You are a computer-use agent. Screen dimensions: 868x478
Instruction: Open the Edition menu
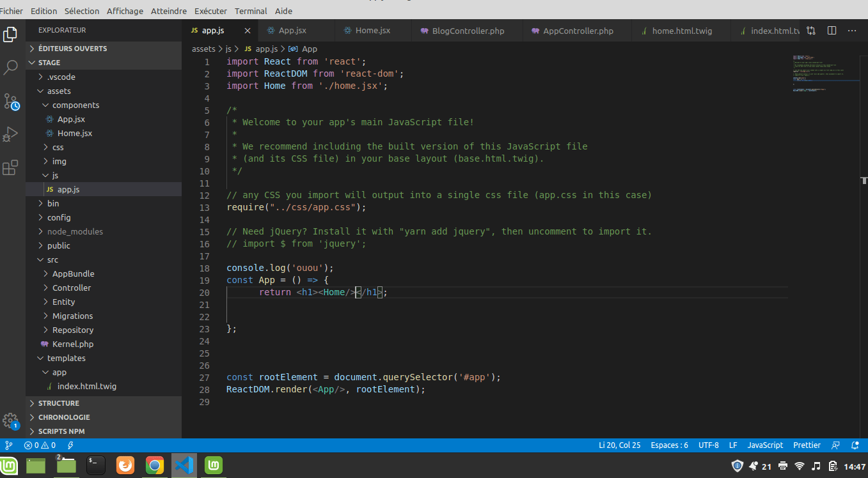tap(43, 11)
